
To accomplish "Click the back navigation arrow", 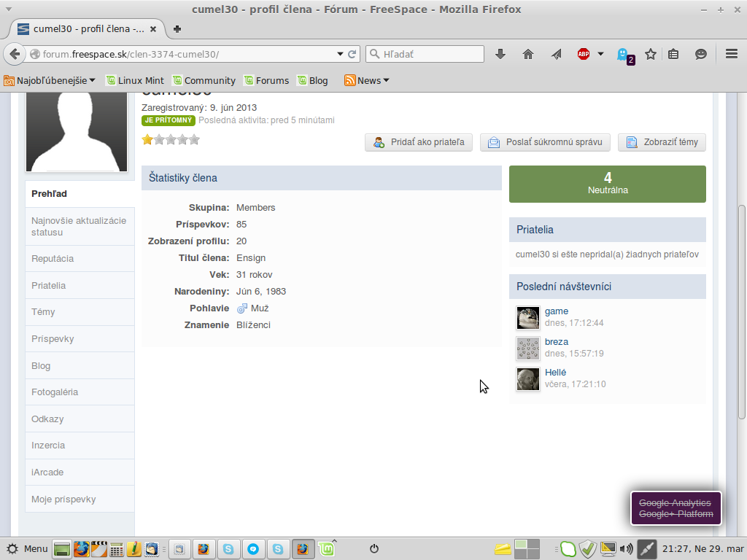I will click(x=15, y=54).
